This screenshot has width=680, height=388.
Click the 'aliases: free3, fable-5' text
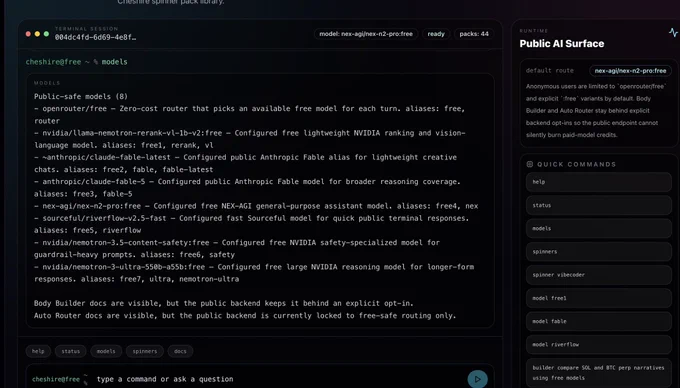(83, 194)
